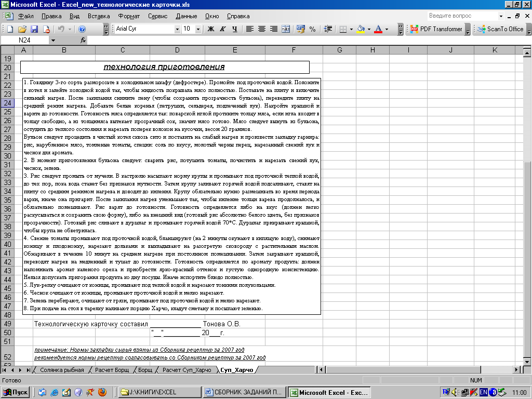Center text horizontally in the cell
The height and width of the screenshot is (399, 532).
pyautogui.click(x=262, y=29)
